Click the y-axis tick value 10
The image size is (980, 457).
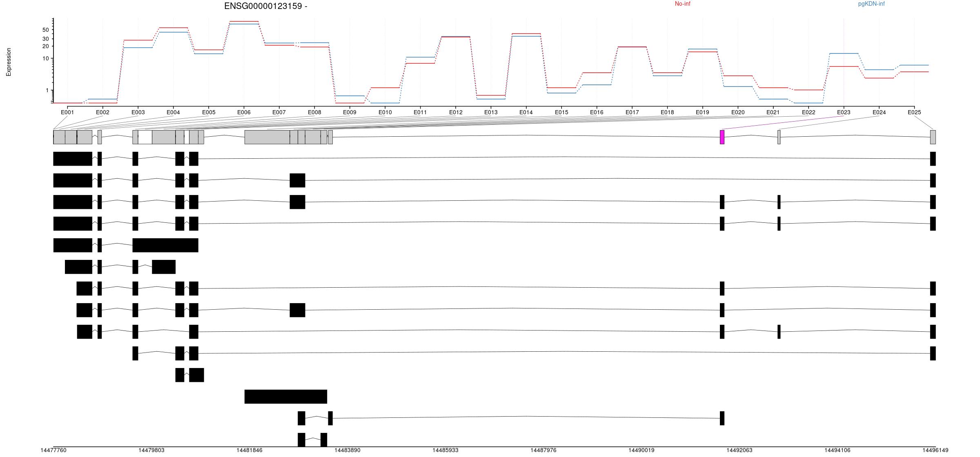[x=45, y=58]
